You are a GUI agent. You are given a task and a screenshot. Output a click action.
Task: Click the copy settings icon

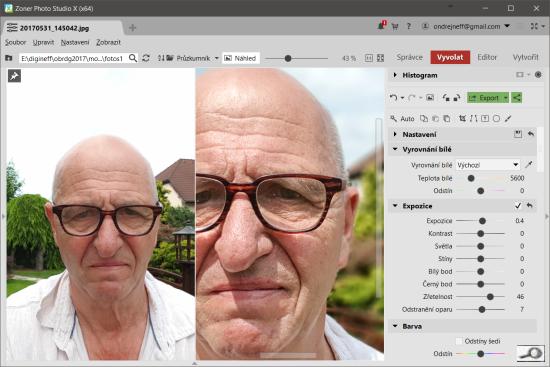424,119
